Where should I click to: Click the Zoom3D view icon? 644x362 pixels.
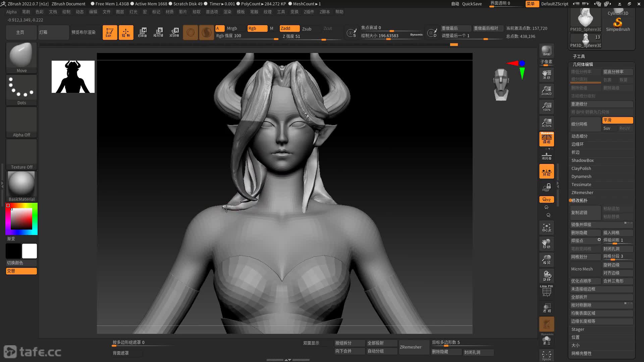click(x=546, y=260)
